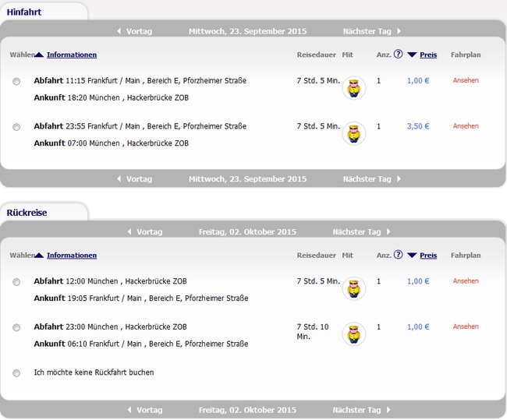Screen dimensions: 507x420
Task: Sort Hinfahrt results by Preis arrow
Action: coord(412,55)
